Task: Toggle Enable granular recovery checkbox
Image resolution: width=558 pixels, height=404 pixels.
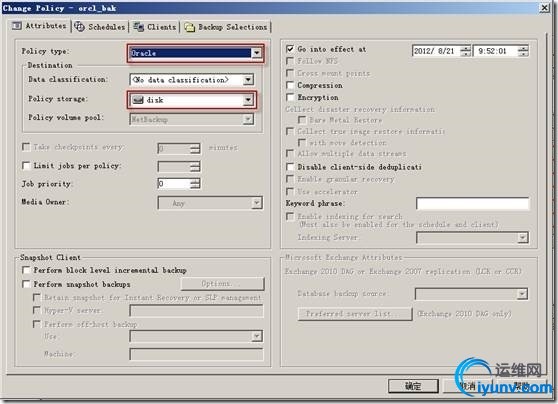Action: [290, 179]
